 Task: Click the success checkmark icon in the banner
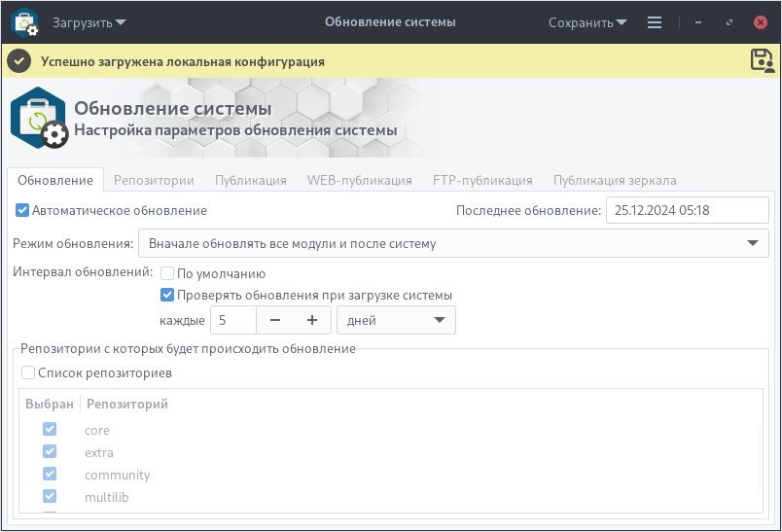pyautogui.click(x=18, y=61)
